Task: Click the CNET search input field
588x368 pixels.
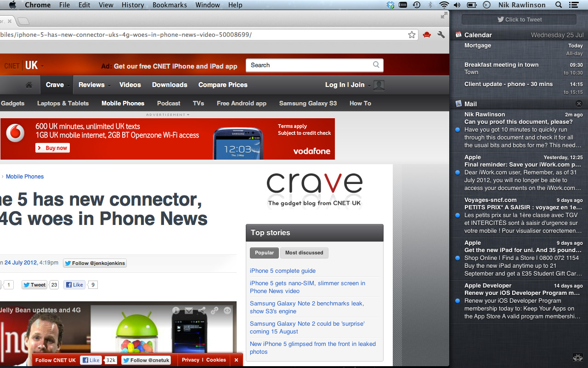Action: [310, 65]
